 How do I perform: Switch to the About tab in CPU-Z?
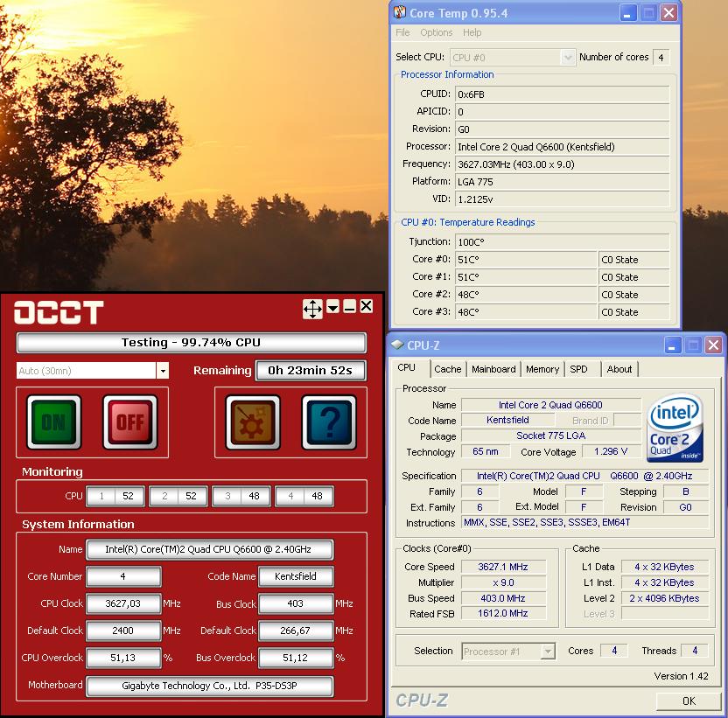click(619, 369)
